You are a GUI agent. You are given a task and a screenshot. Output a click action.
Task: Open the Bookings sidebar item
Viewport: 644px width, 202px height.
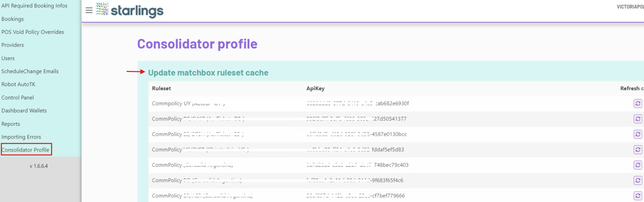(x=13, y=19)
